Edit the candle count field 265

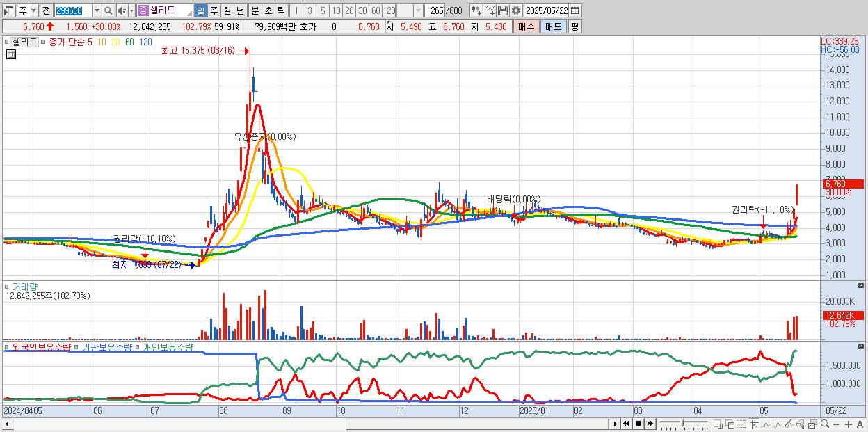(x=435, y=10)
